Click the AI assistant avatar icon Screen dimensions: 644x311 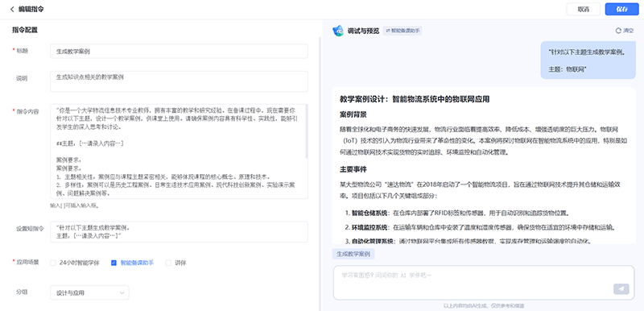point(338,31)
